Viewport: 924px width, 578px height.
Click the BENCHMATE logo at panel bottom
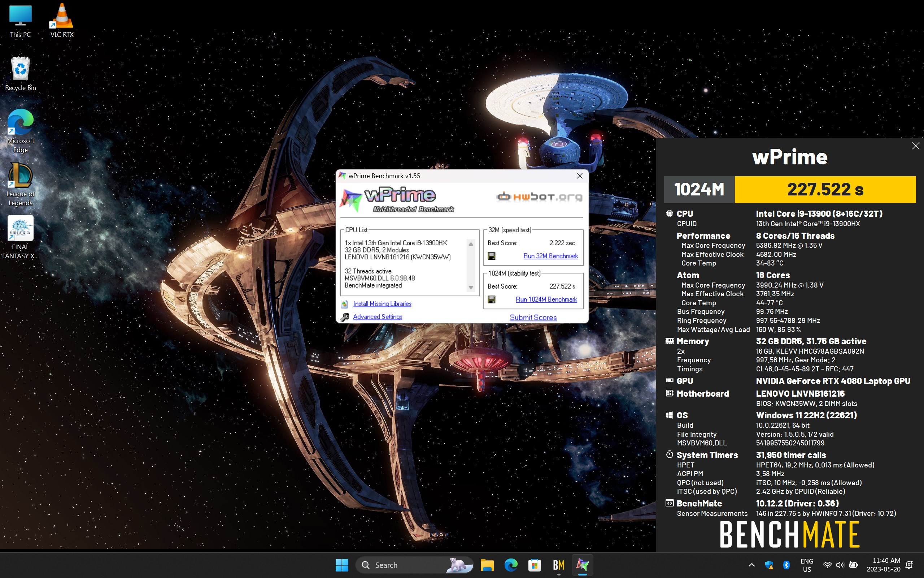[x=790, y=534]
